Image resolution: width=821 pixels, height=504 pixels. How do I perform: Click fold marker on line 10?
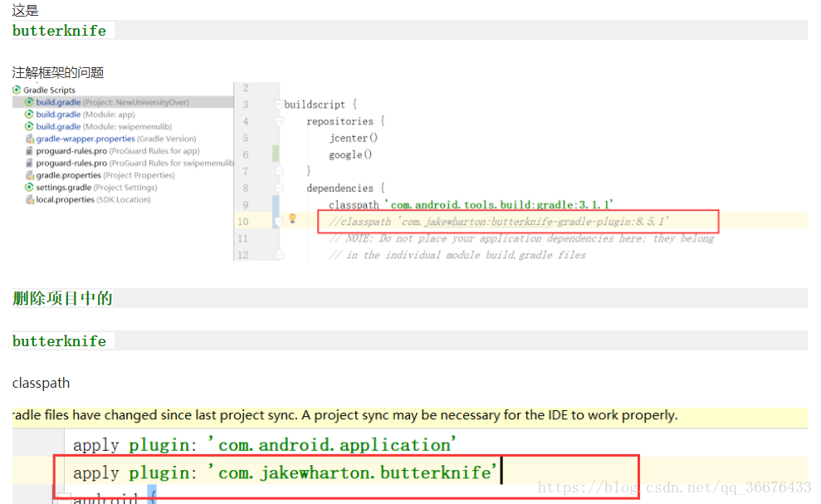point(278,222)
